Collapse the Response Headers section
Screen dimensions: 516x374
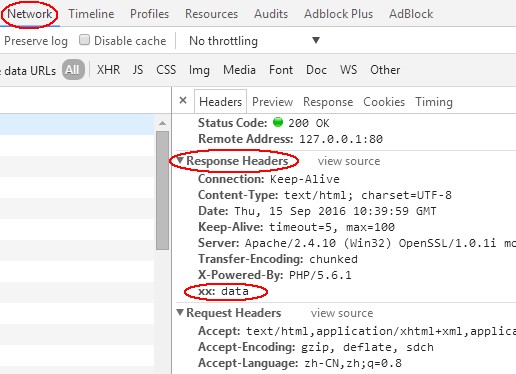[180, 160]
